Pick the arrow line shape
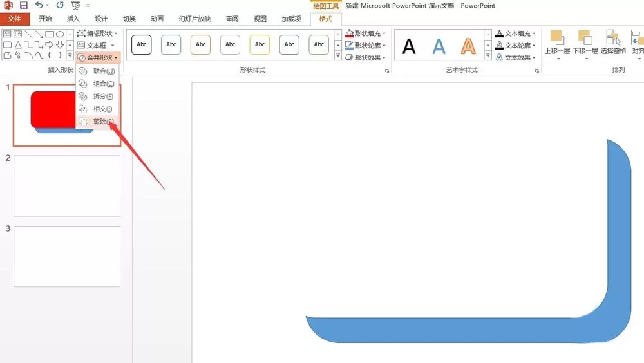 [39, 34]
